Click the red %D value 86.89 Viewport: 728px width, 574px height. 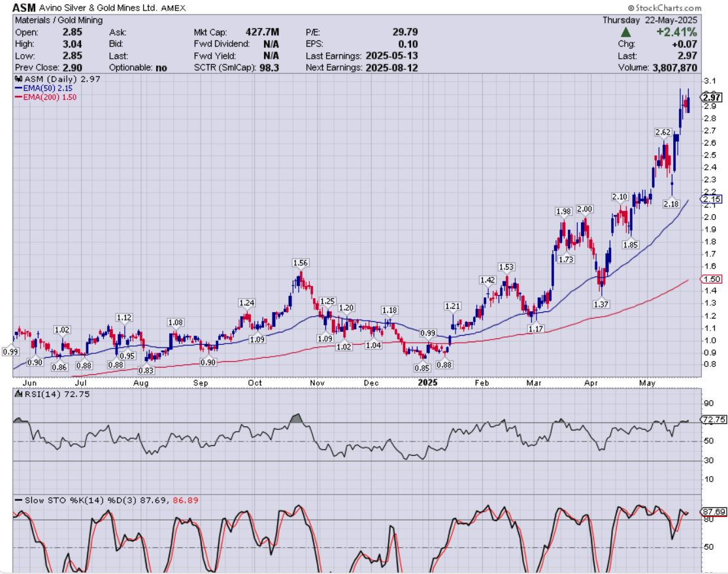[185, 500]
